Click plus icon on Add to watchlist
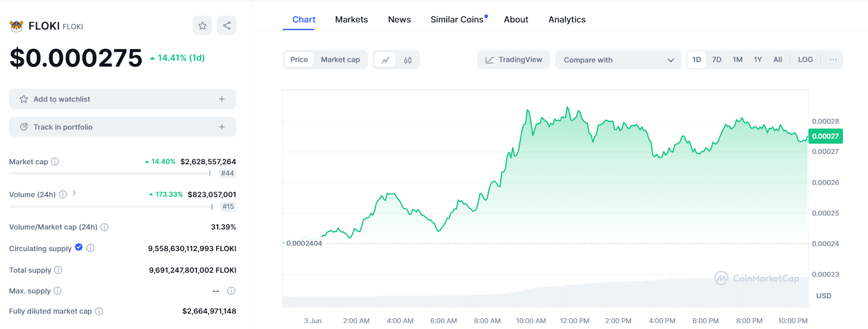 (x=222, y=99)
